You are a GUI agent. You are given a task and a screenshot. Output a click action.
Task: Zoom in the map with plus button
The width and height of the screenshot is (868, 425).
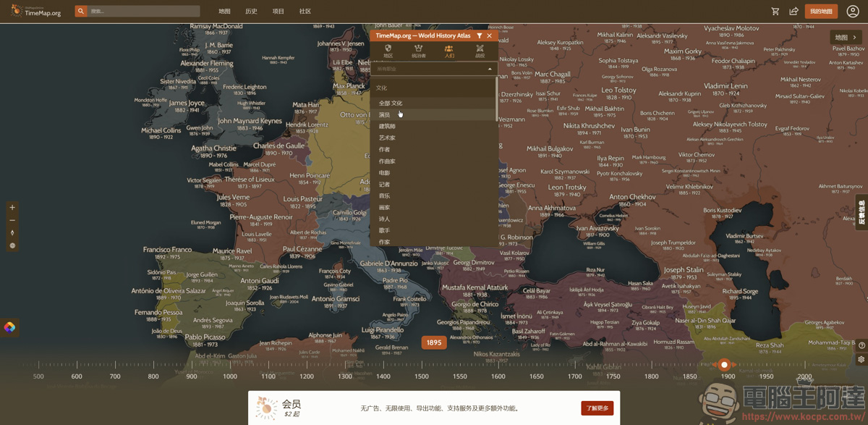(x=12, y=208)
